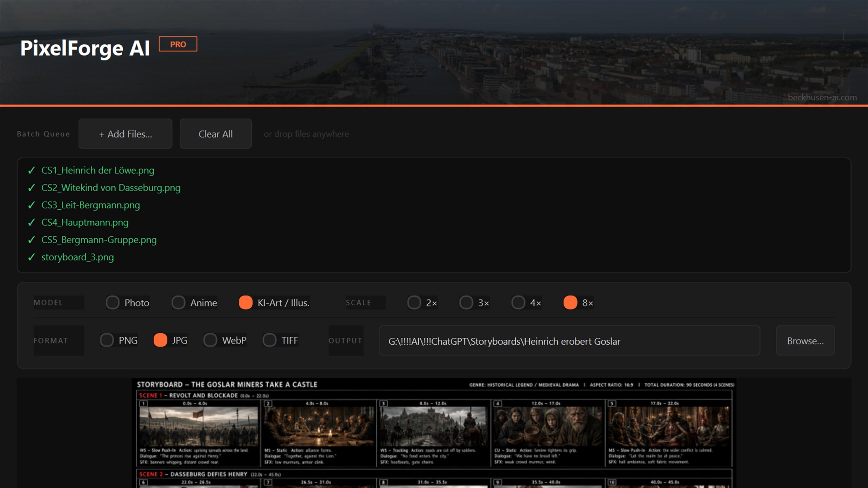
Task: Click the PixelForge AI title
Action: pos(85,48)
